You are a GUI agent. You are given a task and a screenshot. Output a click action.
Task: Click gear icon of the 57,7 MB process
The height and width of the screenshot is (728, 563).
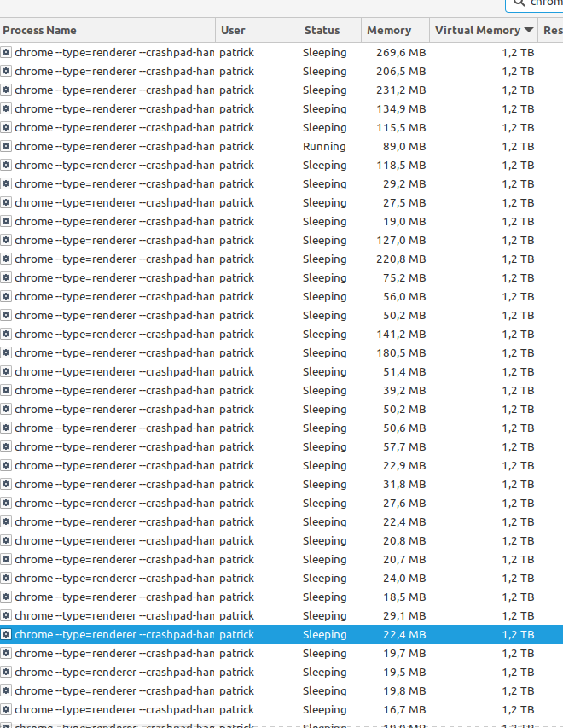(x=6, y=446)
